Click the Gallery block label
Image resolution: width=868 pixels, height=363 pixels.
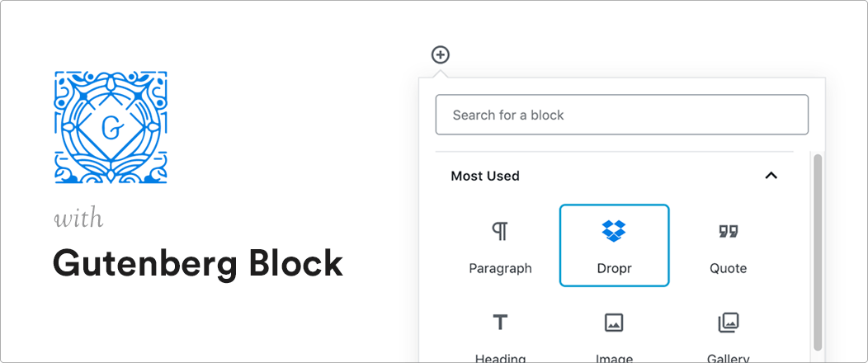[x=728, y=358]
